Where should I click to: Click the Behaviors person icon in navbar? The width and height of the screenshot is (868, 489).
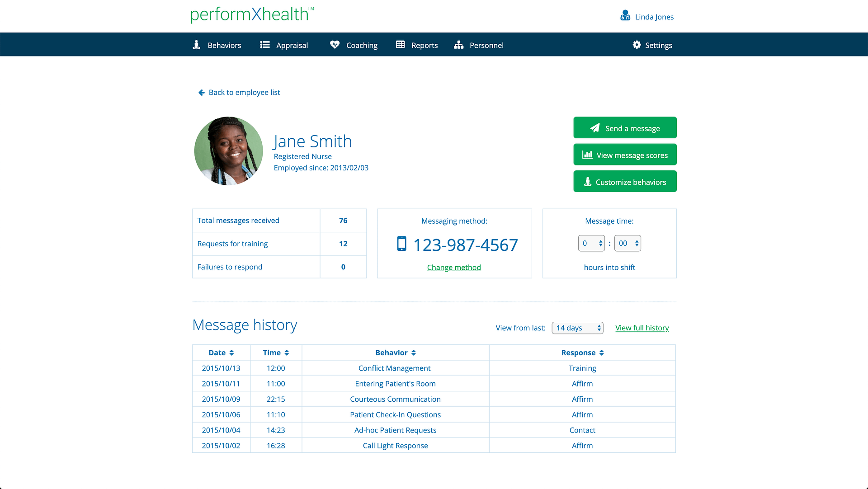[196, 45]
